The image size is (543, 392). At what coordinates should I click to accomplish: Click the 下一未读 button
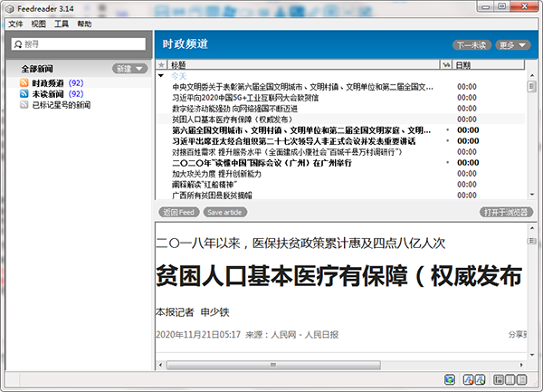click(x=472, y=44)
